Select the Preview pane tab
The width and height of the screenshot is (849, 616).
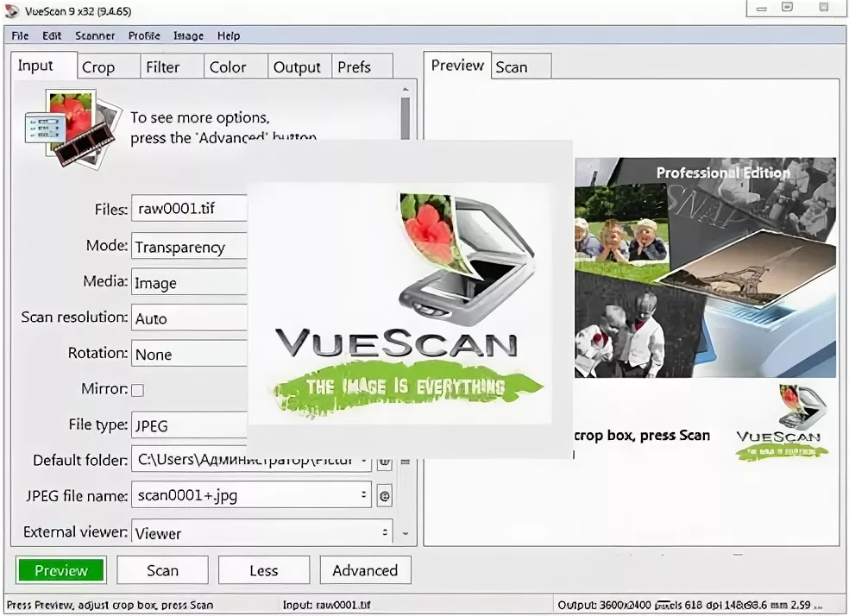click(x=457, y=66)
